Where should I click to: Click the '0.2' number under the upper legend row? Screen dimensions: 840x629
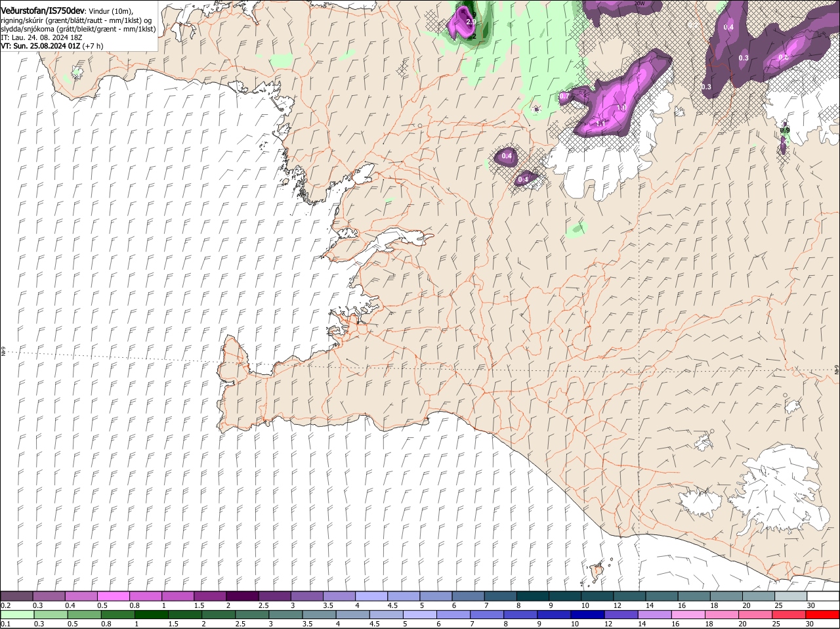click(x=6, y=605)
